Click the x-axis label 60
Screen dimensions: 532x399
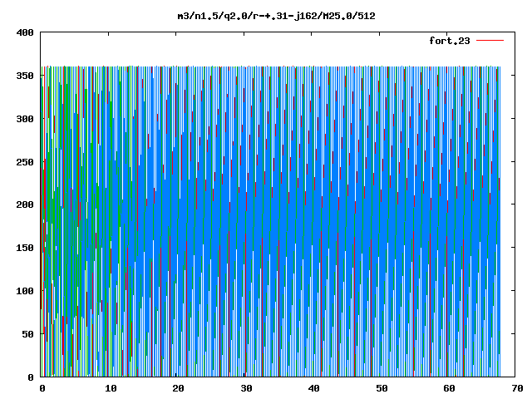450,388
